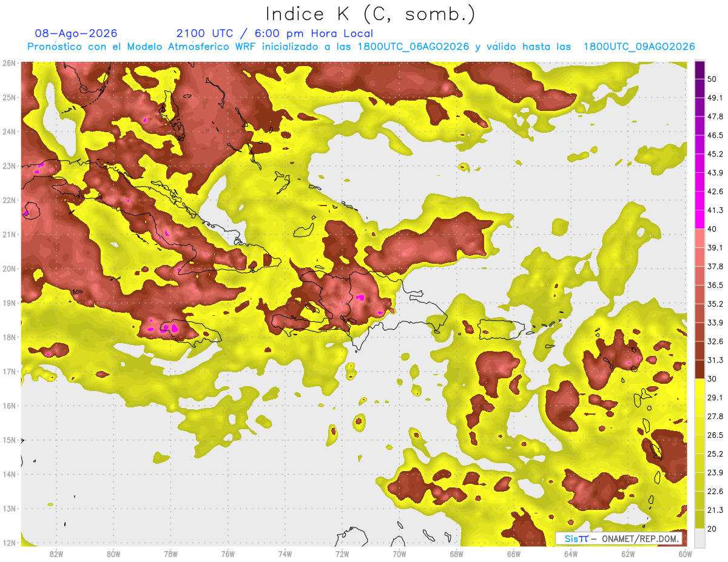The image size is (728, 562).
Task: Click the '66W' longitude label
Action: coord(514,554)
